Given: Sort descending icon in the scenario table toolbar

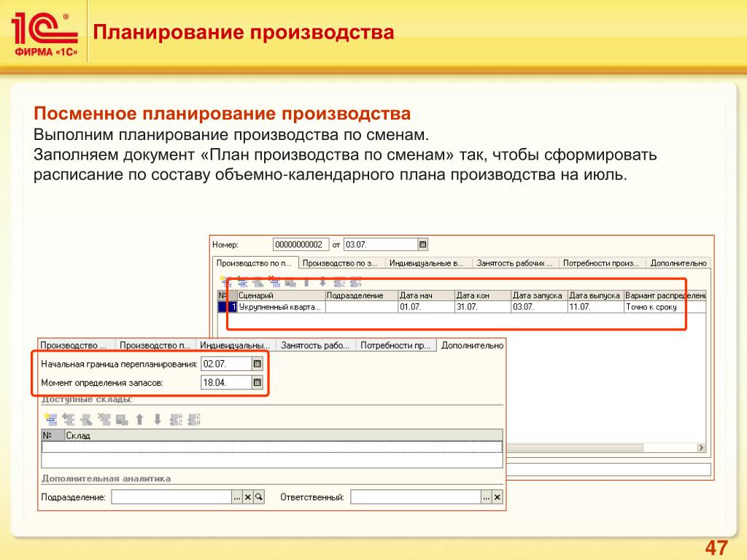Looking at the screenshot, I should pyautogui.click(x=355, y=281).
